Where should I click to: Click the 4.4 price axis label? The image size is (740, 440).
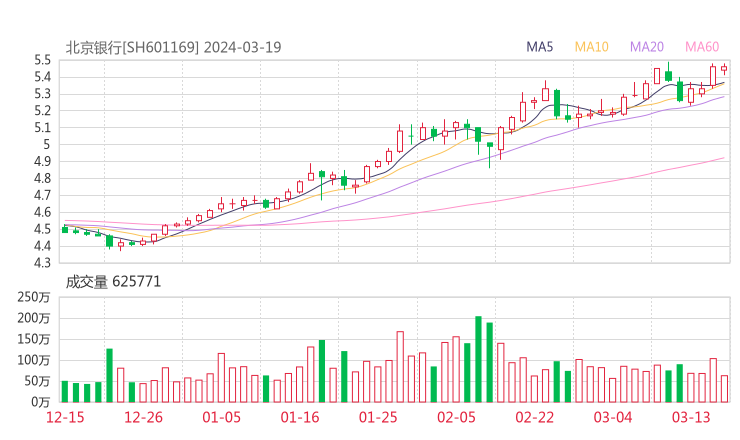pyautogui.click(x=42, y=246)
